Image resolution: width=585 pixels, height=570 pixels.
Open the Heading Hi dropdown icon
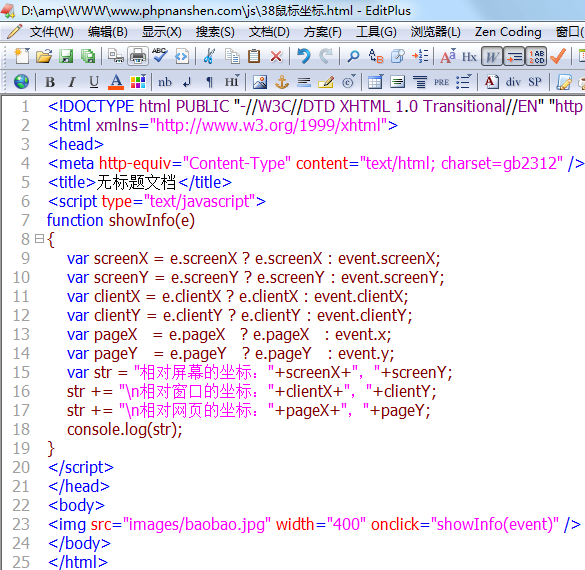(x=232, y=81)
